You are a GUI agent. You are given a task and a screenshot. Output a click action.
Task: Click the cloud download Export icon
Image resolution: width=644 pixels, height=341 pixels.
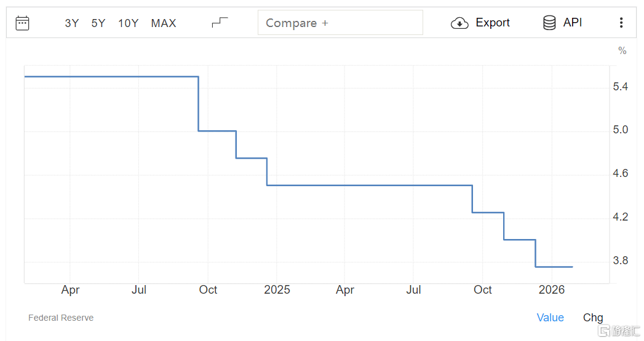[459, 23]
